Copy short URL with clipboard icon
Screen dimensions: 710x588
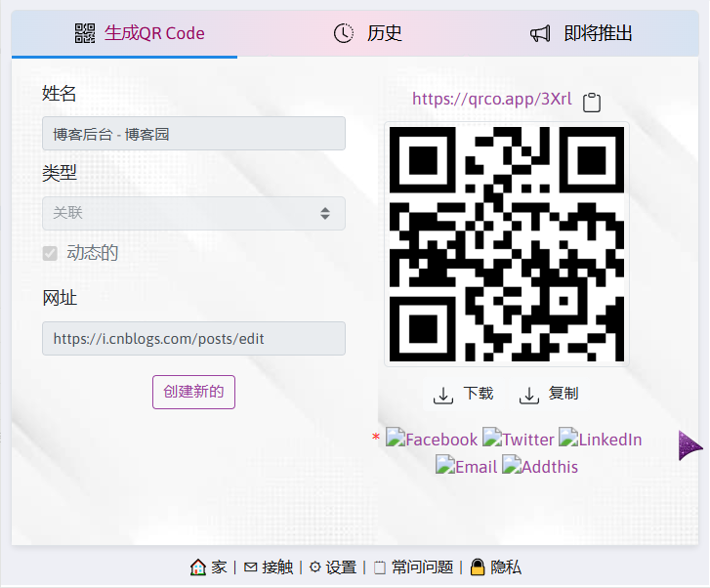pyautogui.click(x=592, y=102)
